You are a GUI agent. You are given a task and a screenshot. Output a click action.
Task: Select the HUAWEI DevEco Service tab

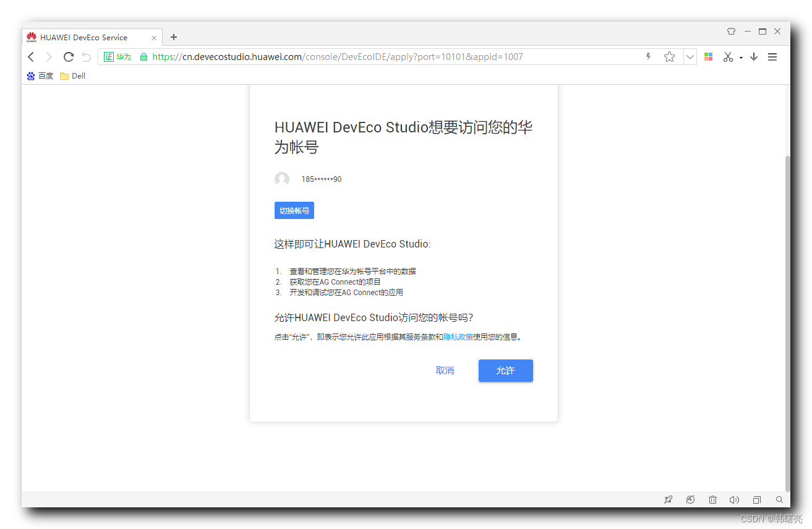[x=92, y=37]
